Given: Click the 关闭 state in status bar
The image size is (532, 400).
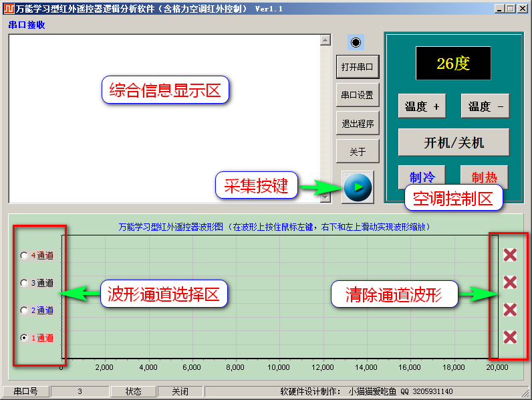Looking at the screenshot, I should pyautogui.click(x=180, y=391).
